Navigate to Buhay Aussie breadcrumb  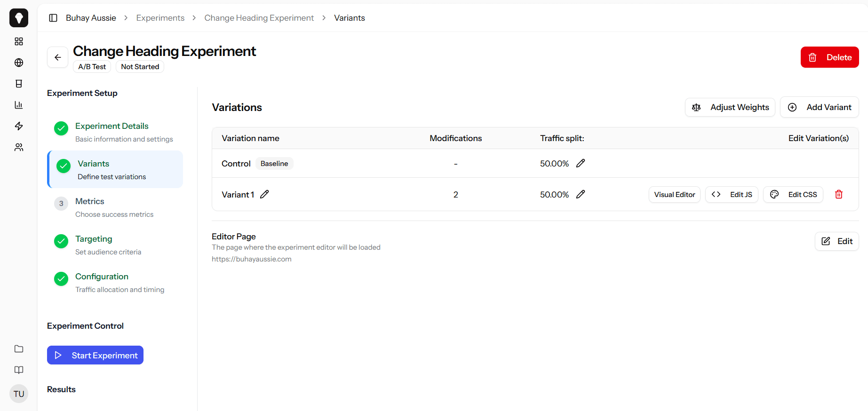click(91, 18)
